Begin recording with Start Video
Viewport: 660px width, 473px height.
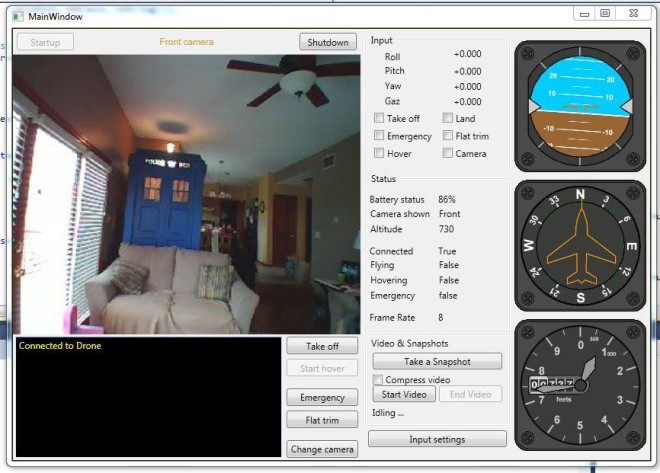pyautogui.click(x=404, y=394)
